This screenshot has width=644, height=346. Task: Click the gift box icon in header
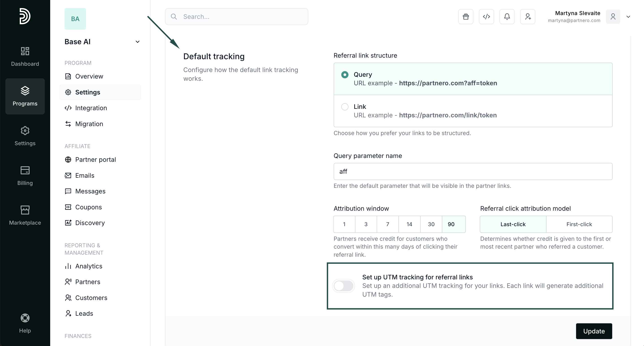pyautogui.click(x=465, y=17)
